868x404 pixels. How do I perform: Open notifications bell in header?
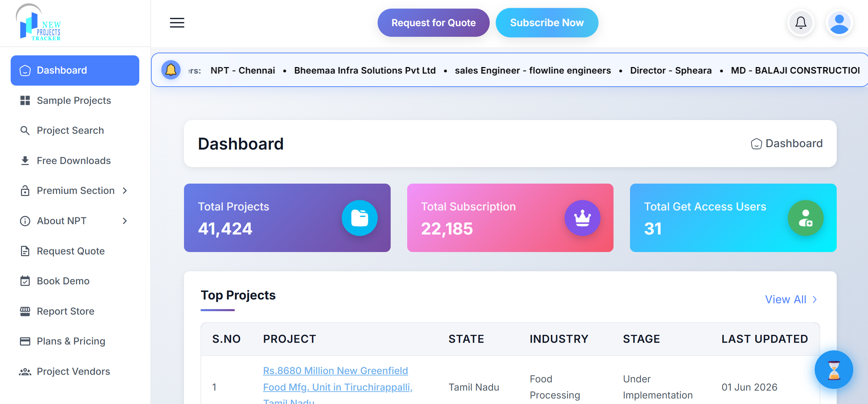point(801,23)
